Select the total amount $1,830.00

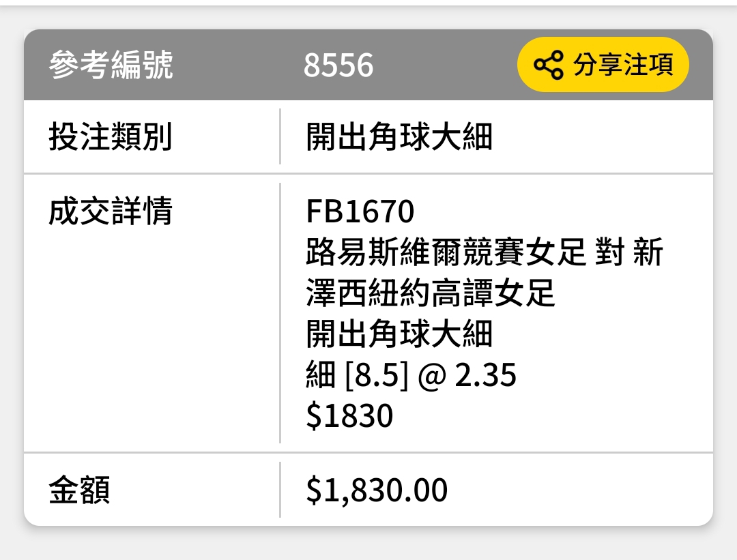coord(377,490)
